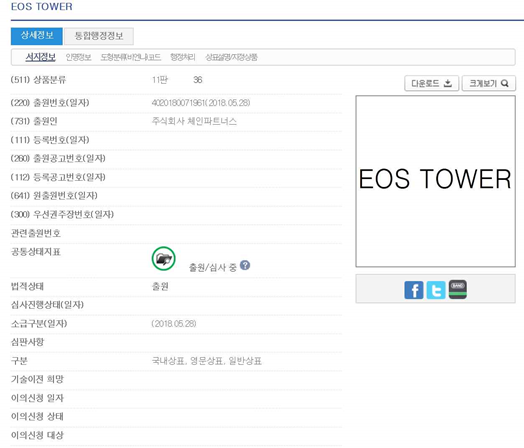524x448 pixels.
Task: Share on Twitter icon
Action: (436, 290)
